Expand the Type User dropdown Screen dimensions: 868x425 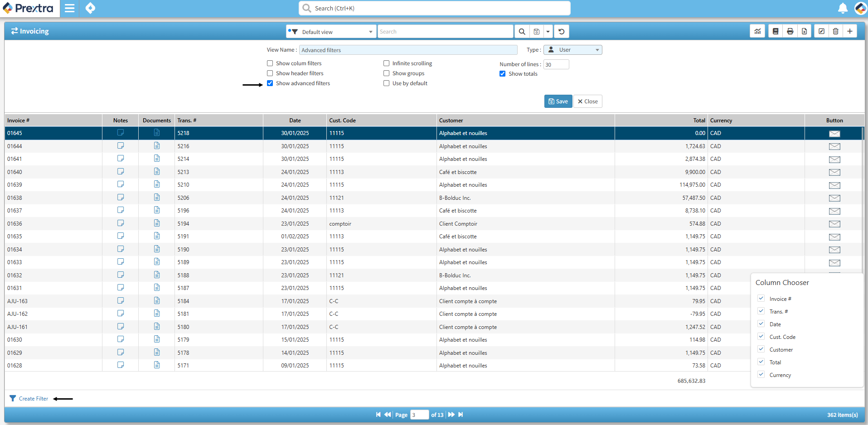pyautogui.click(x=573, y=50)
